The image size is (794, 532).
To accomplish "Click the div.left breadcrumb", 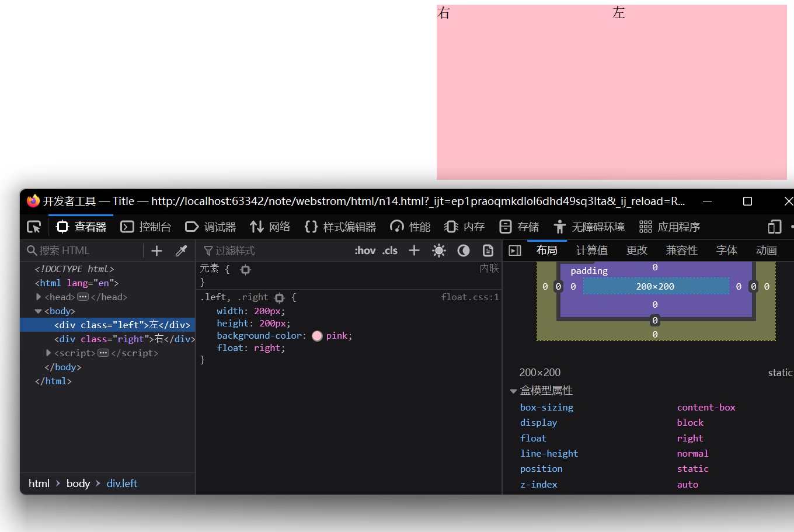I will 122,484.
